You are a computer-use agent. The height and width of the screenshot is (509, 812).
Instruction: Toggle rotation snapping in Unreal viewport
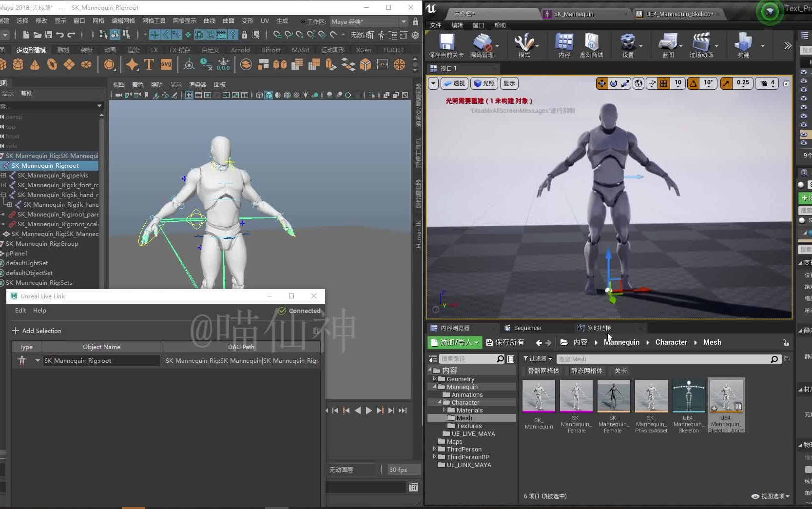tap(693, 83)
